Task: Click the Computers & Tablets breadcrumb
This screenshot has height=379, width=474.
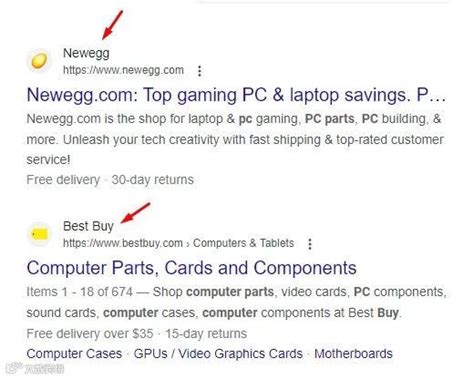Action: click(243, 243)
